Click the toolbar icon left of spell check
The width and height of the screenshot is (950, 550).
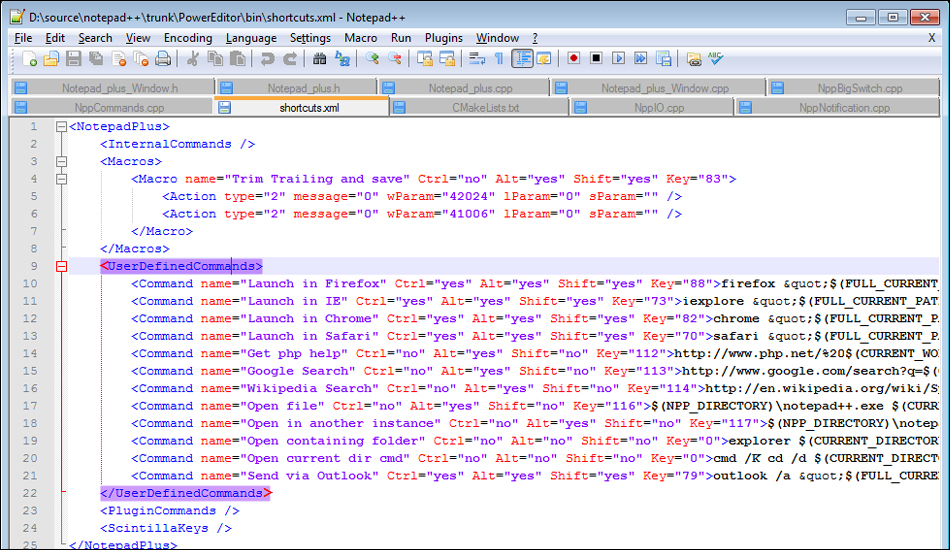694,59
